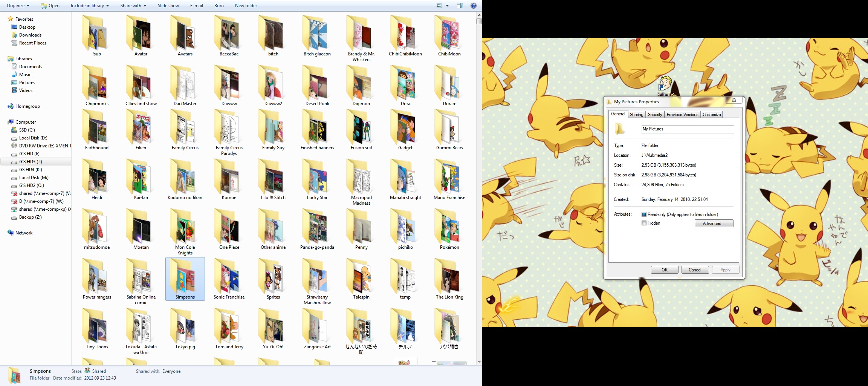The width and height of the screenshot is (868, 386).
Task: Click Cancel in My Pictures Properties
Action: coord(695,270)
